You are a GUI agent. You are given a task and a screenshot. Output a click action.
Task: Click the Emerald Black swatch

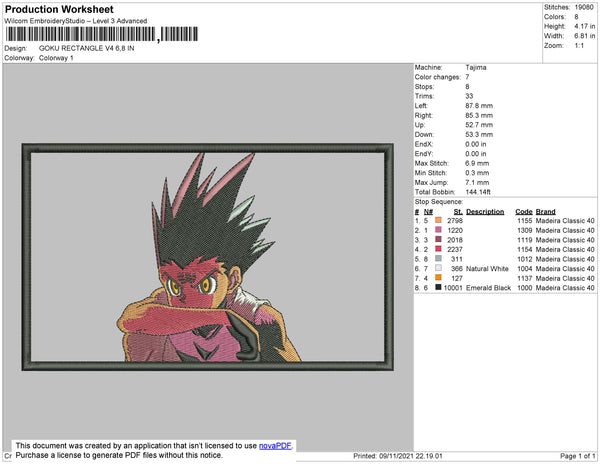click(x=438, y=287)
